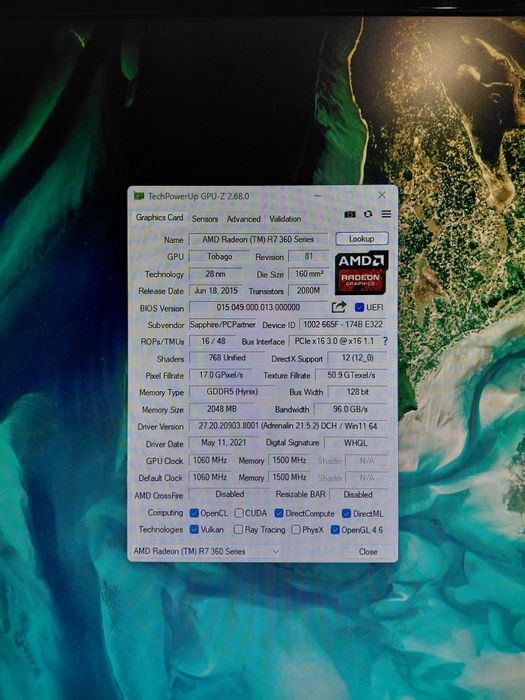Click the GPU Clock row Shader N/A field
Image resolution: width=525 pixels, height=700 pixels.
coord(367,461)
